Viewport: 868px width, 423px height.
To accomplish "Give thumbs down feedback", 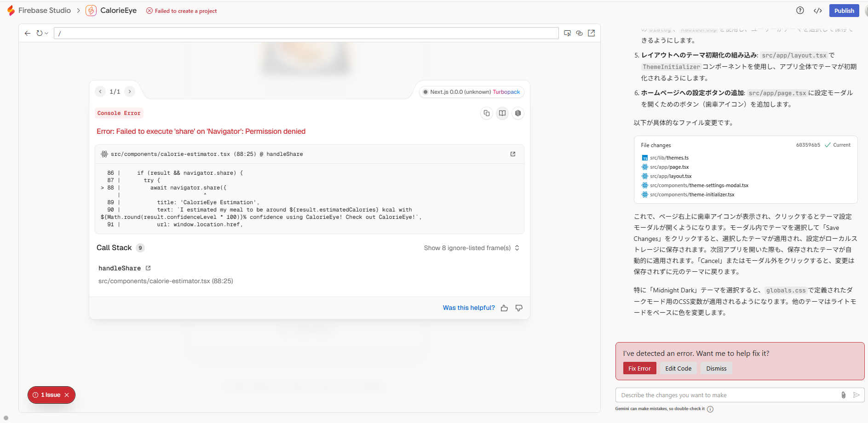I will pos(519,308).
